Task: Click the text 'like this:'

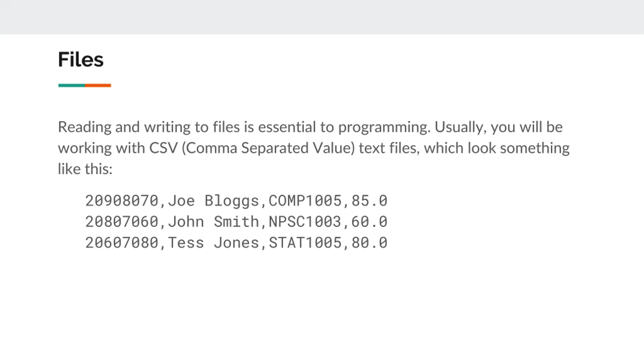Action: (85, 169)
